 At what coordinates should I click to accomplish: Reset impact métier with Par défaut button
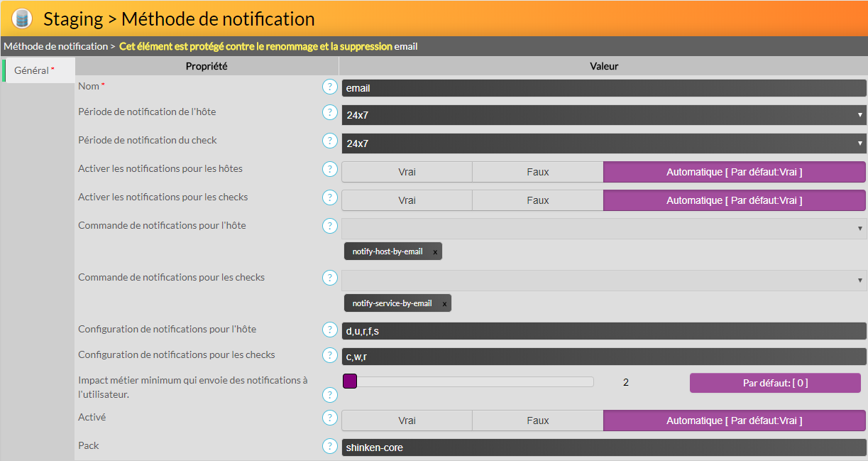(775, 383)
